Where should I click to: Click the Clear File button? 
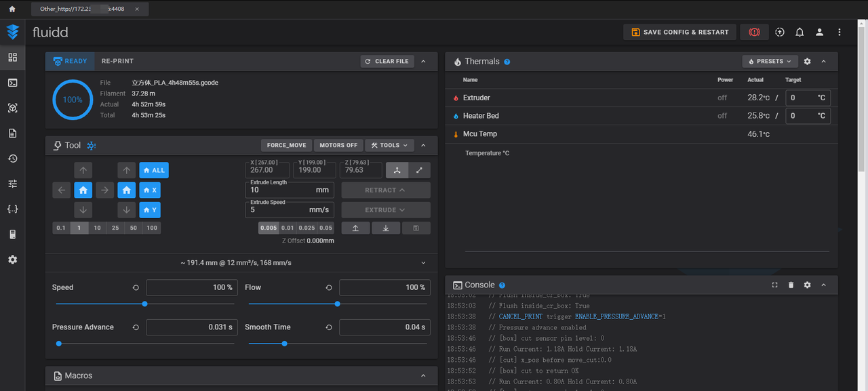click(387, 62)
